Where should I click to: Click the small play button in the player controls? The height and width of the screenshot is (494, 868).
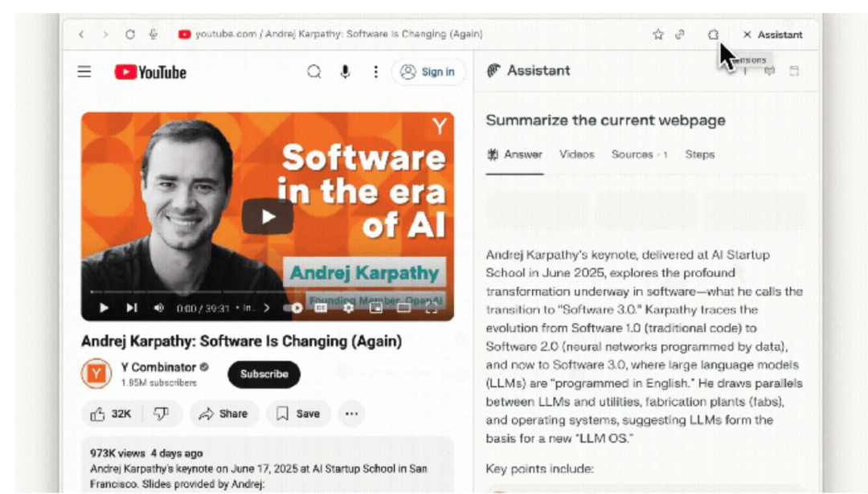tap(104, 308)
